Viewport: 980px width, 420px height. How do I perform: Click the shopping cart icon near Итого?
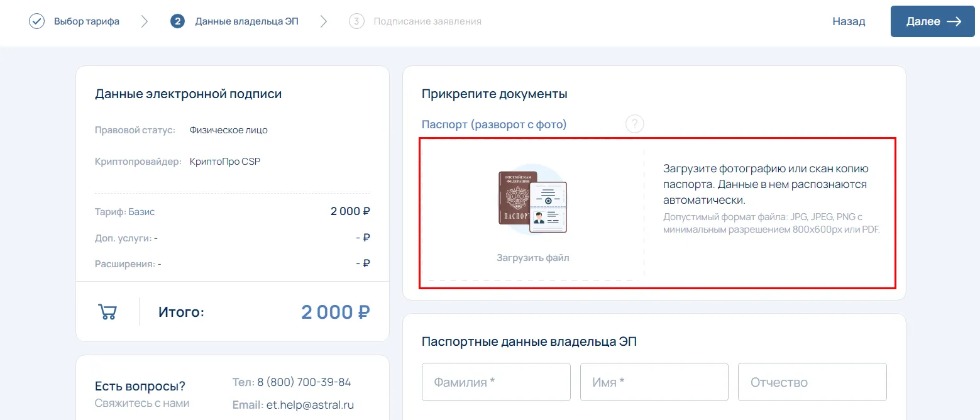[x=107, y=312]
